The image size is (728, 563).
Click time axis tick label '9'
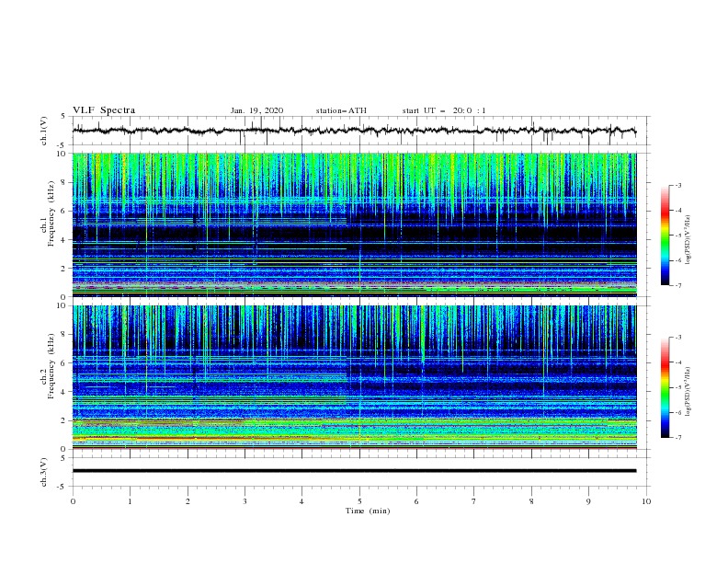[x=588, y=501]
